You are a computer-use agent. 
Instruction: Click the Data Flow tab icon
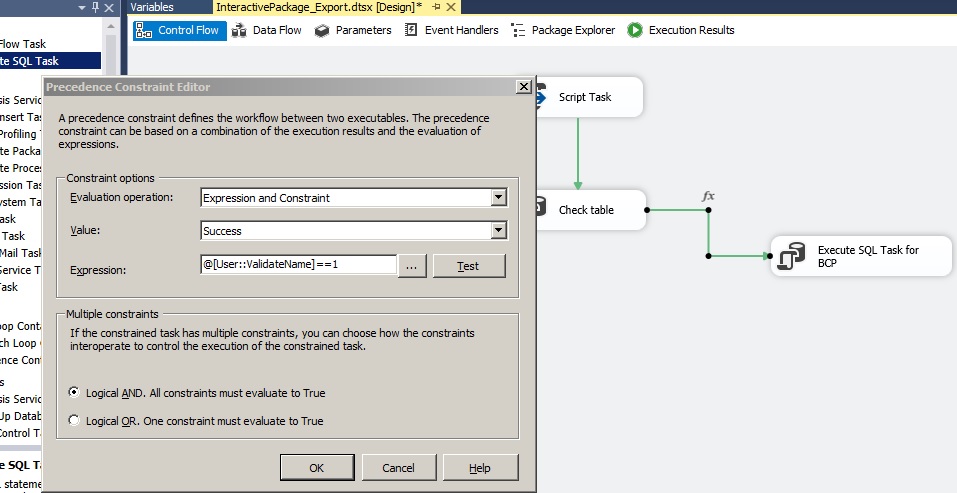[239, 31]
